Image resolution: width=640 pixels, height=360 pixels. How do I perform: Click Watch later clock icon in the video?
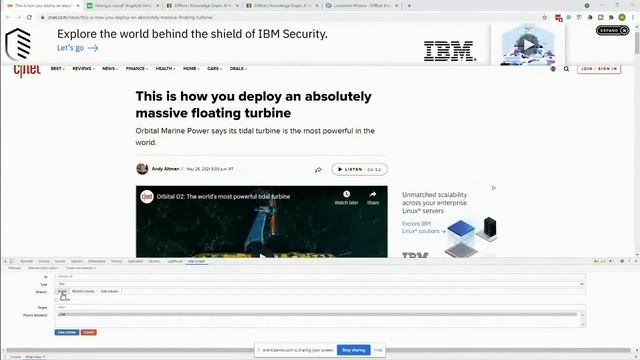pyautogui.click(x=347, y=194)
